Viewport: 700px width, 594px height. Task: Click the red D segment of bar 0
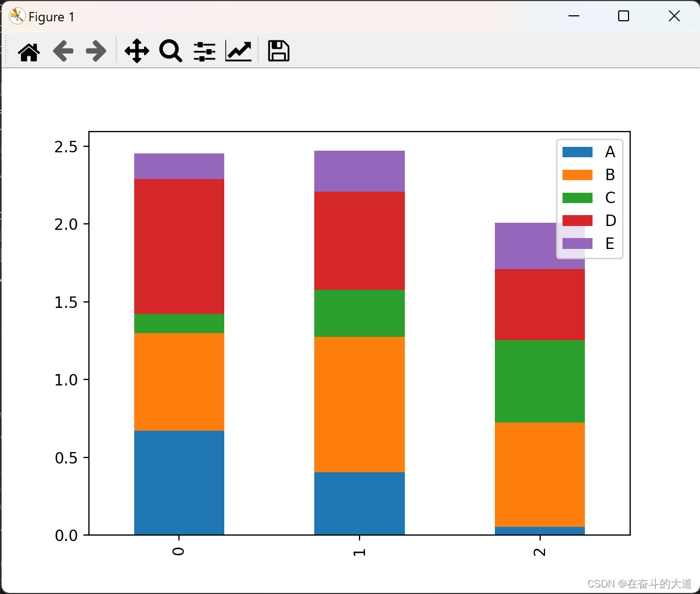tap(179, 247)
